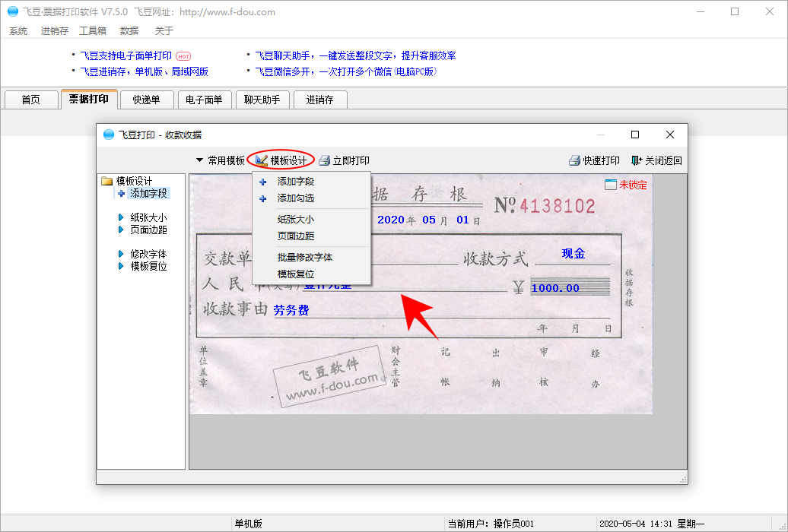
Task: Select 纸张大小 in the left tree panel
Action: (149, 217)
